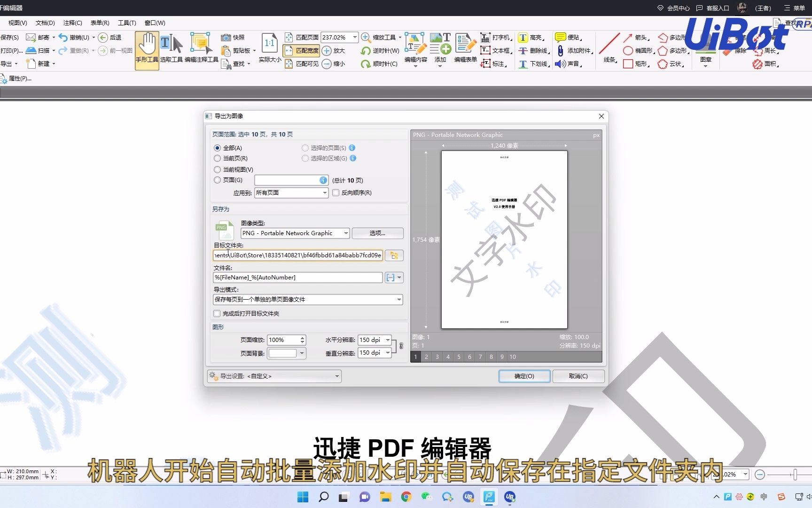The height and width of the screenshot is (508, 812).
Task: Click the 选项... button
Action: 377,233
